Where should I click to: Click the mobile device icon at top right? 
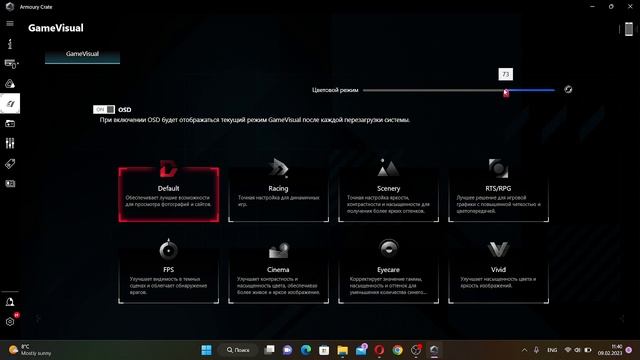pos(629,29)
